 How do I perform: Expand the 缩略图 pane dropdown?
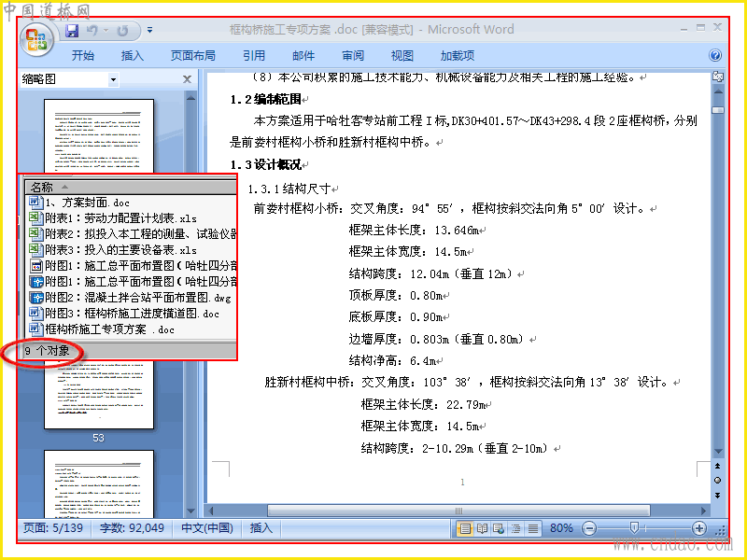click(x=113, y=79)
